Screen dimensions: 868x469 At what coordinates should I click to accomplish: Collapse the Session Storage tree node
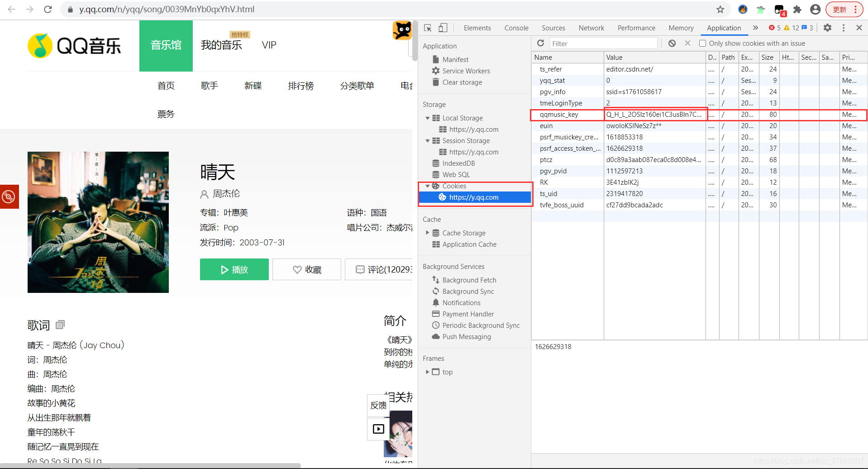click(428, 141)
